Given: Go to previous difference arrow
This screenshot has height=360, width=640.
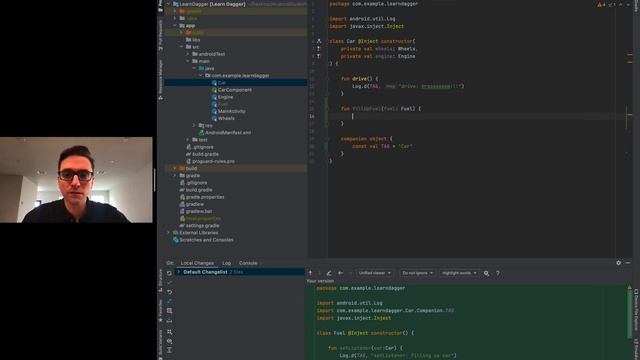Looking at the screenshot, I should 310,273.
